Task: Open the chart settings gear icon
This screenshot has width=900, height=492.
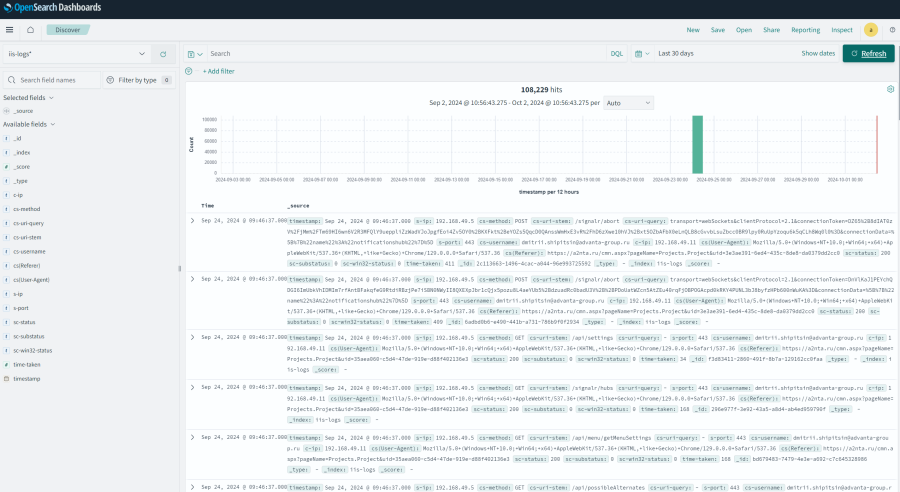Action: [x=890, y=89]
